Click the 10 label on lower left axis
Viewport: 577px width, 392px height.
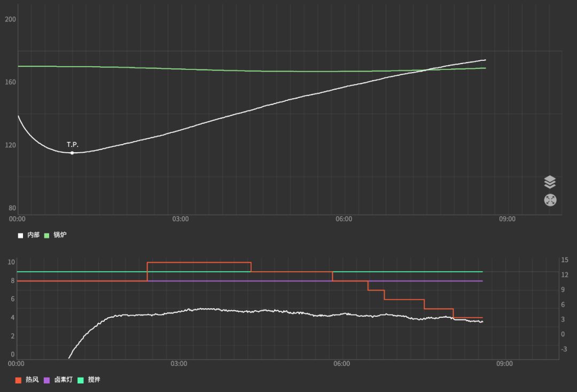pos(11,262)
